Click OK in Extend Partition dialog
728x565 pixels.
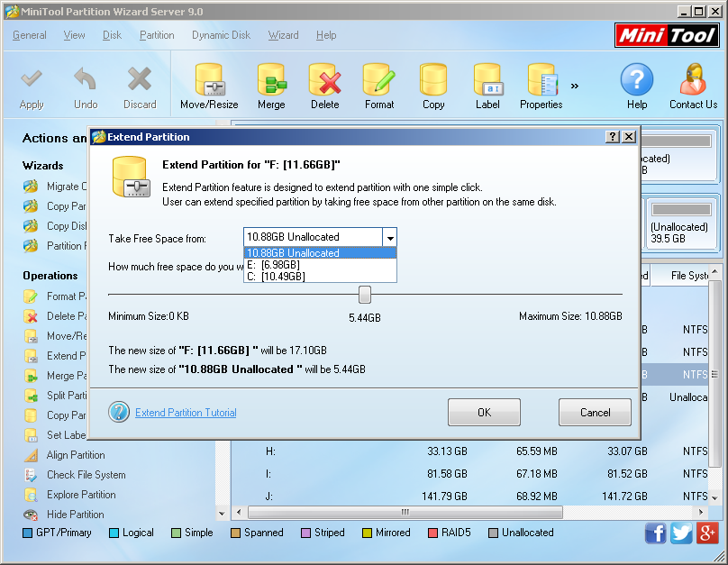[x=484, y=412]
